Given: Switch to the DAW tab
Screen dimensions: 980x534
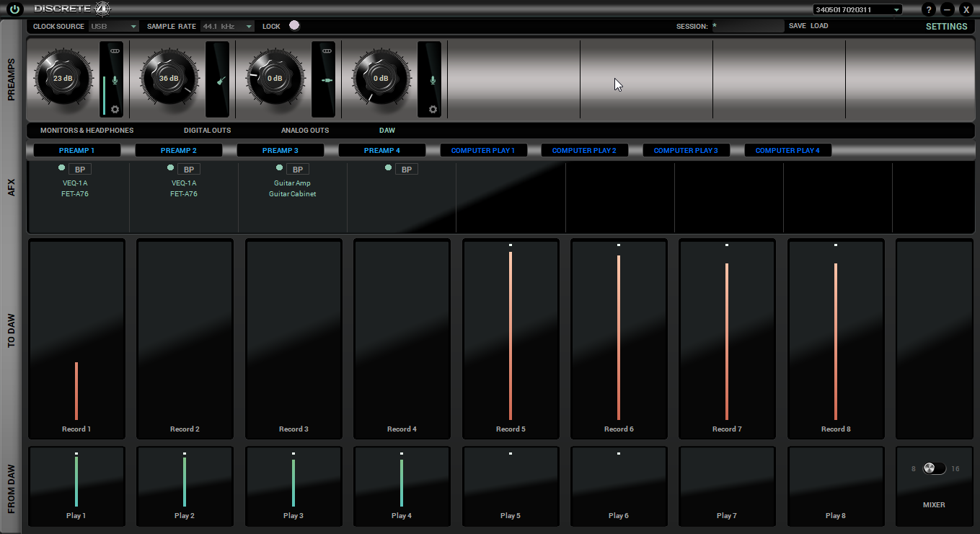Looking at the screenshot, I should (x=387, y=131).
